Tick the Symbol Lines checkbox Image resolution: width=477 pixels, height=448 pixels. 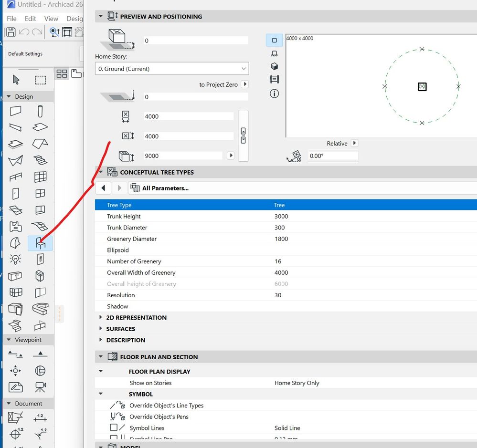click(x=114, y=428)
